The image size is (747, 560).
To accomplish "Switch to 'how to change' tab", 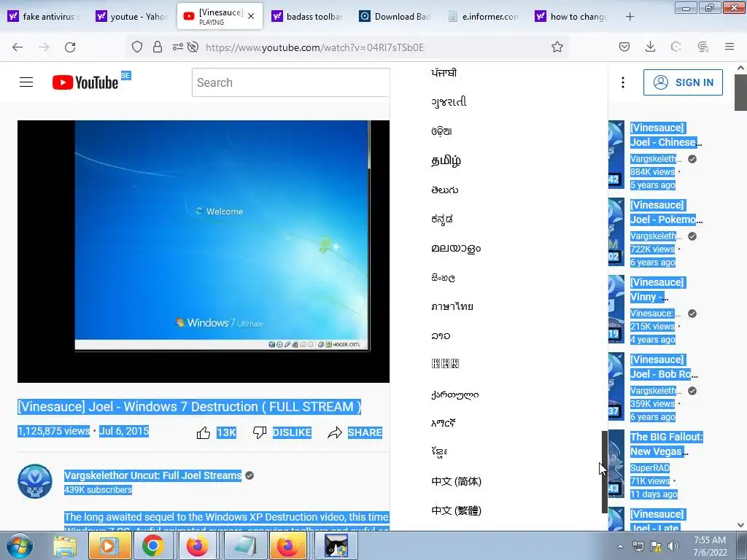I will click(x=572, y=17).
